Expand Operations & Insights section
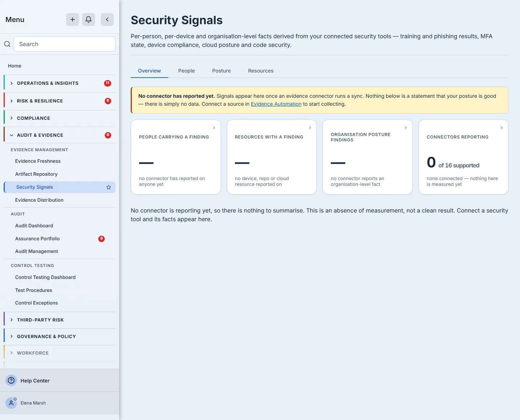Screen dimensions: 520x420 click(x=60, y=83)
